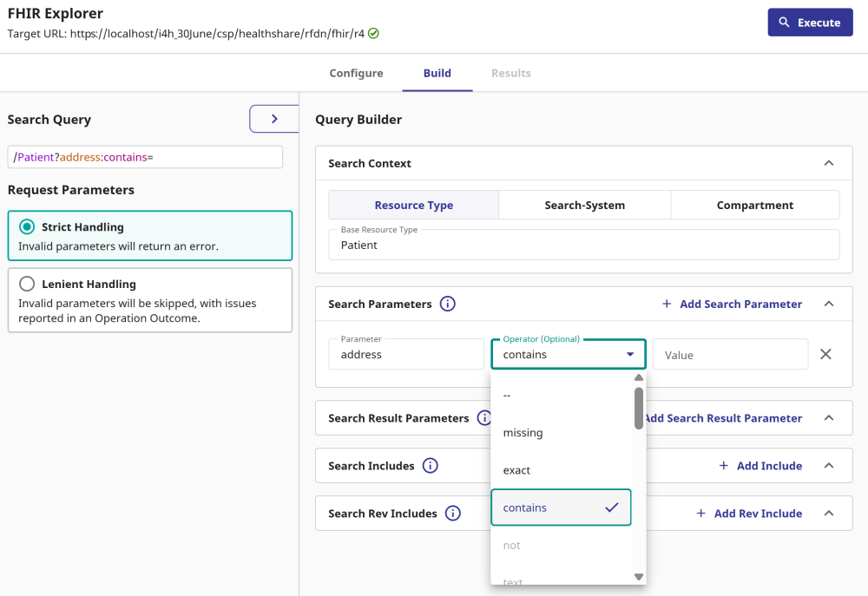Click the FHIR Explorer title
This screenshot has height=596, width=868.
click(56, 13)
